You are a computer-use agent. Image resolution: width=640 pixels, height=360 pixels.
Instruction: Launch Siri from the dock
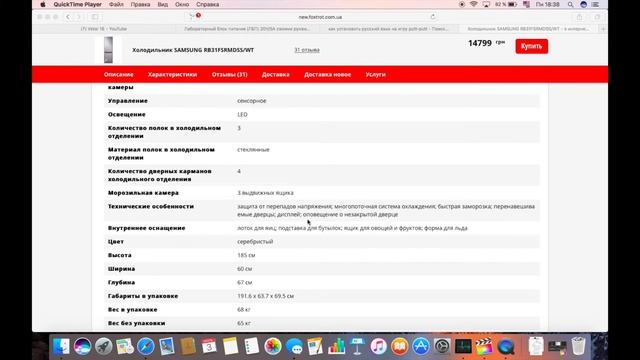coord(82,347)
